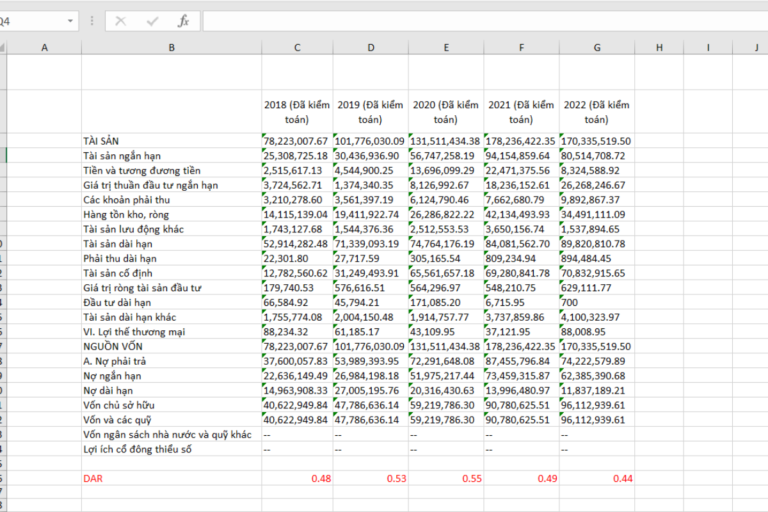Select the red 'DAR' label cell
The width and height of the screenshot is (768, 512).
[x=95, y=479]
